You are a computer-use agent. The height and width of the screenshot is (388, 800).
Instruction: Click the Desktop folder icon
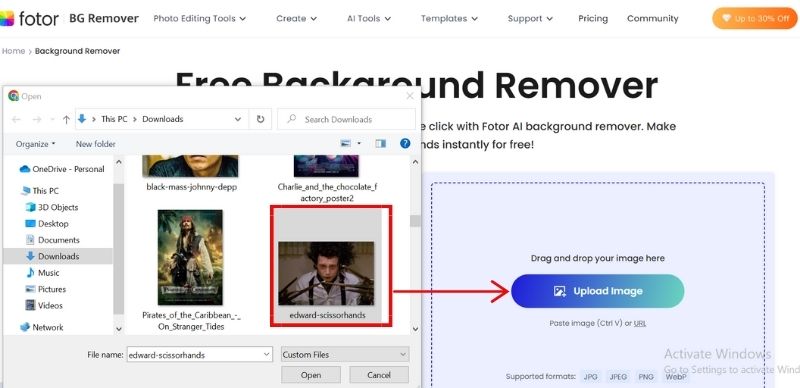tap(31, 224)
